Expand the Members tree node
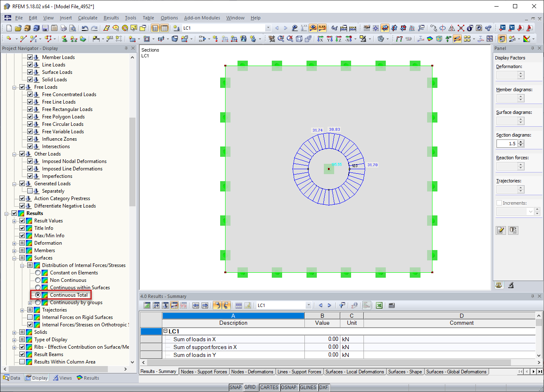544x392 pixels. pyautogui.click(x=14, y=250)
